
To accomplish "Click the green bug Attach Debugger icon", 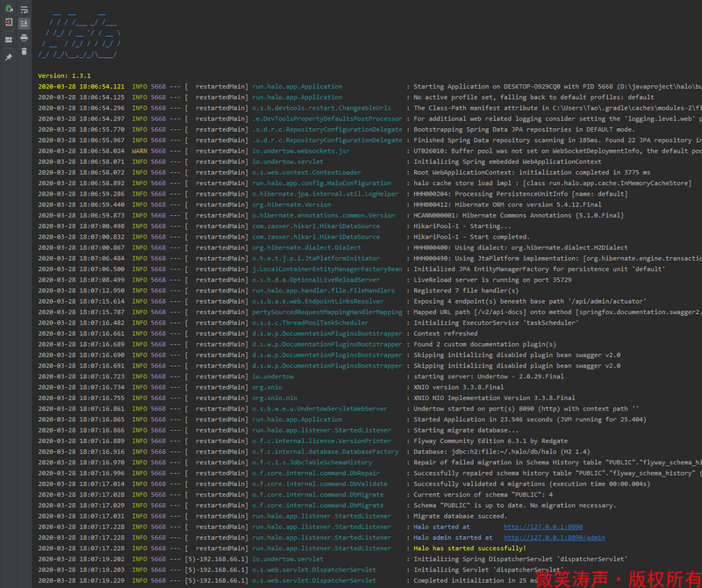I will [x=9, y=8].
